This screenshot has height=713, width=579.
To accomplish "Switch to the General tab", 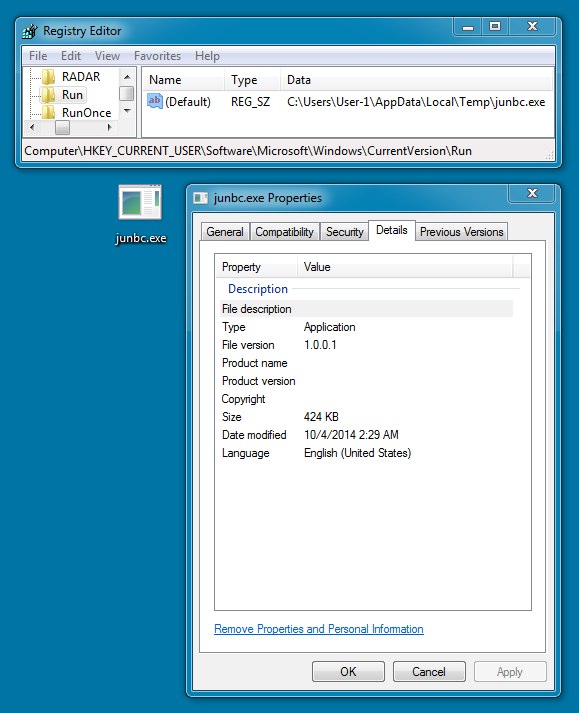I will click(x=225, y=232).
